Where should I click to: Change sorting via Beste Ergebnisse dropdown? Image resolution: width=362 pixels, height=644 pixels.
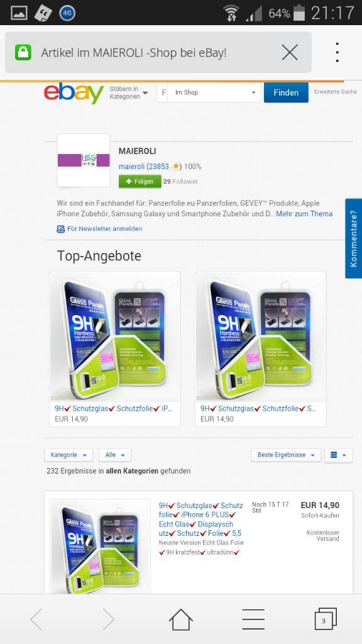point(286,455)
